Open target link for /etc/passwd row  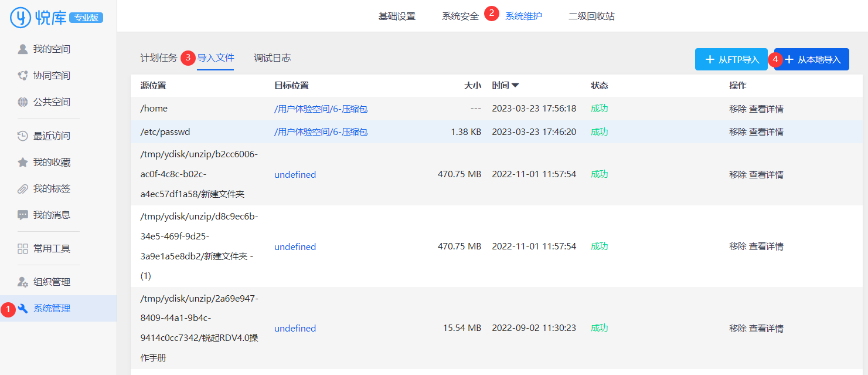[321, 132]
